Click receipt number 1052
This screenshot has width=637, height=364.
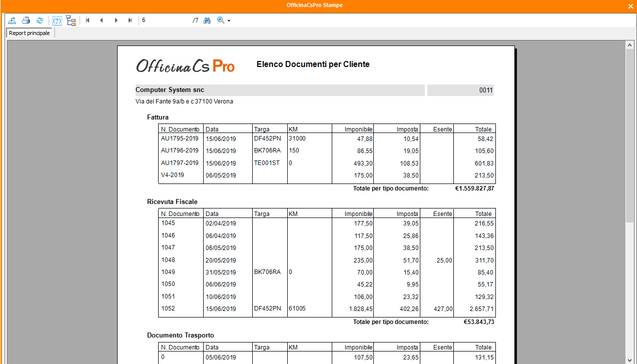[x=168, y=308]
